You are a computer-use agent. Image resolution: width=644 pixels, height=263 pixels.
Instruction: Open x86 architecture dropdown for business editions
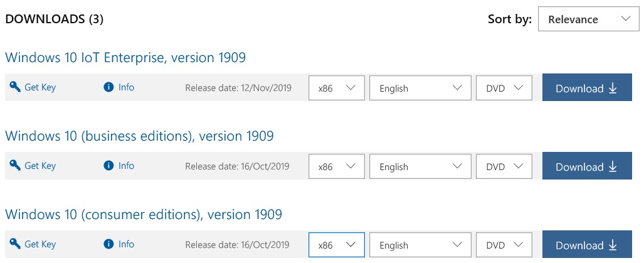click(x=336, y=166)
